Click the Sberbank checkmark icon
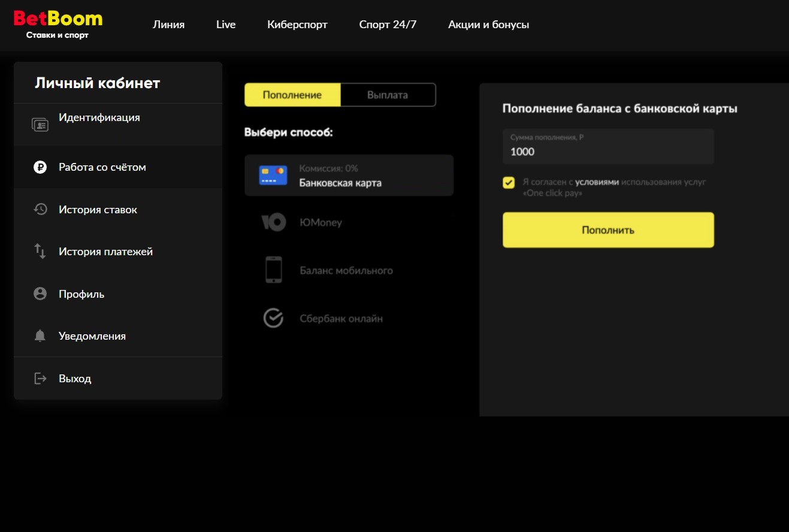 273,318
